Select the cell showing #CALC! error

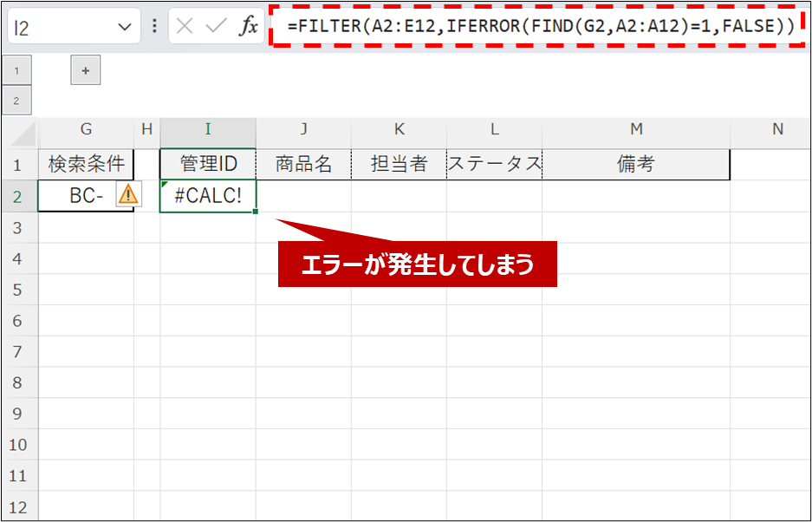pos(207,197)
